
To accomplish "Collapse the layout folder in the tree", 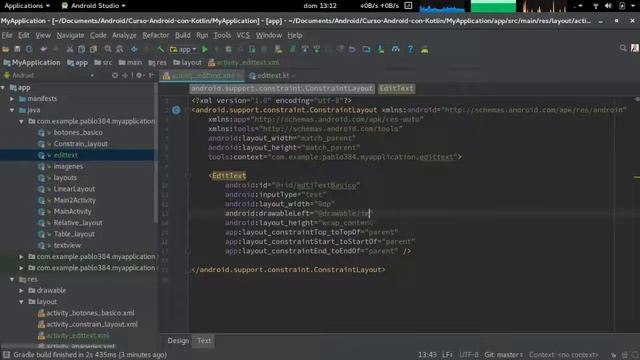I will [x=21, y=302].
